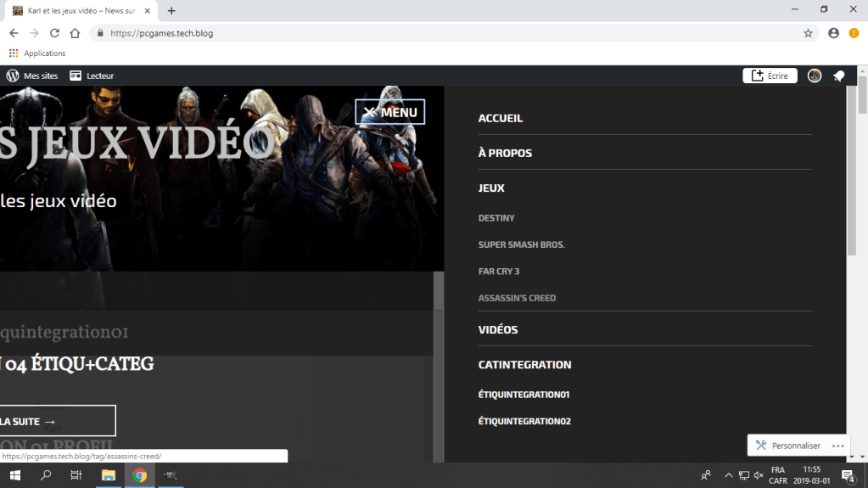Open File Explorer from the taskbar

[108, 475]
